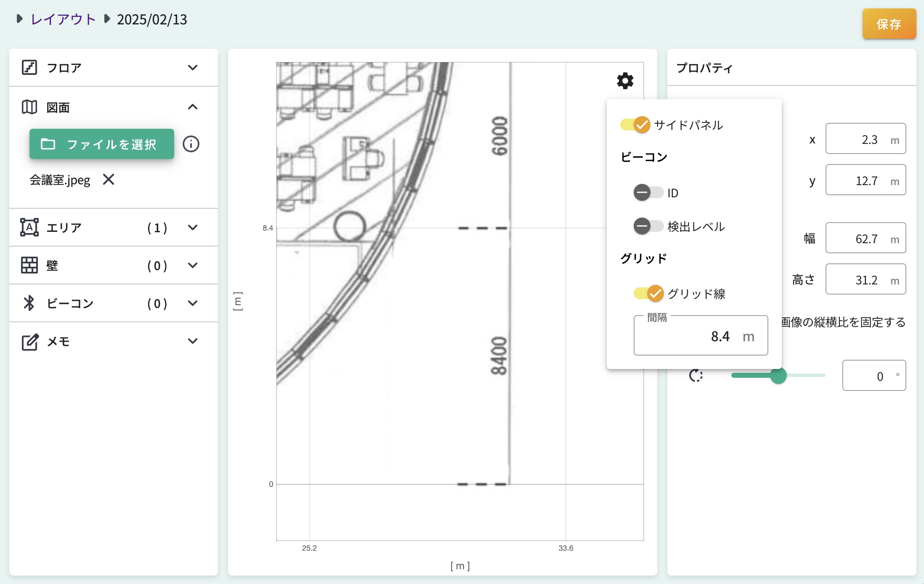Turn on the 検出レベル toggle
This screenshot has width=924, height=584.
pyautogui.click(x=648, y=226)
